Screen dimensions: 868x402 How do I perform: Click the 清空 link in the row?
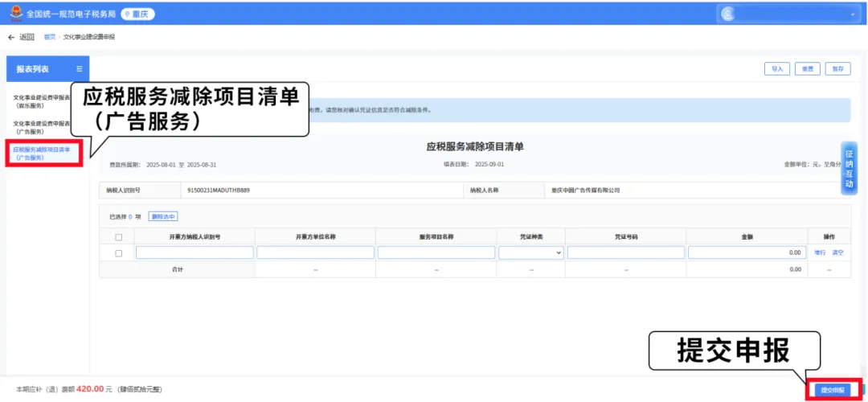point(837,252)
